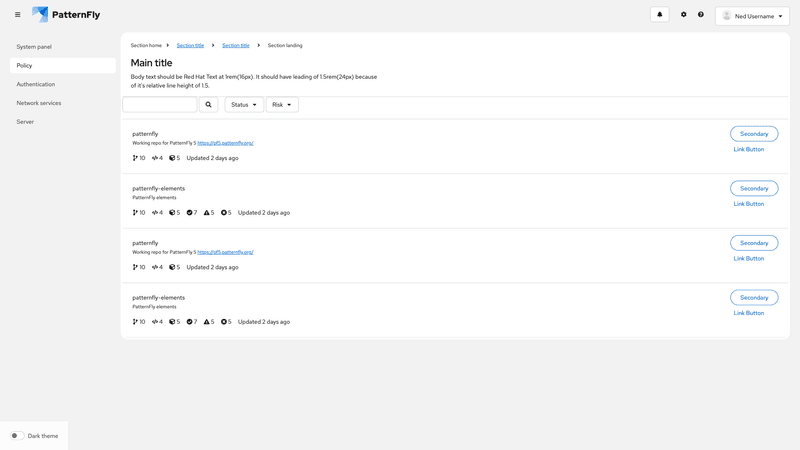Expand the Status filter dropdown
Screen dimensions: 800x450
pos(244,104)
